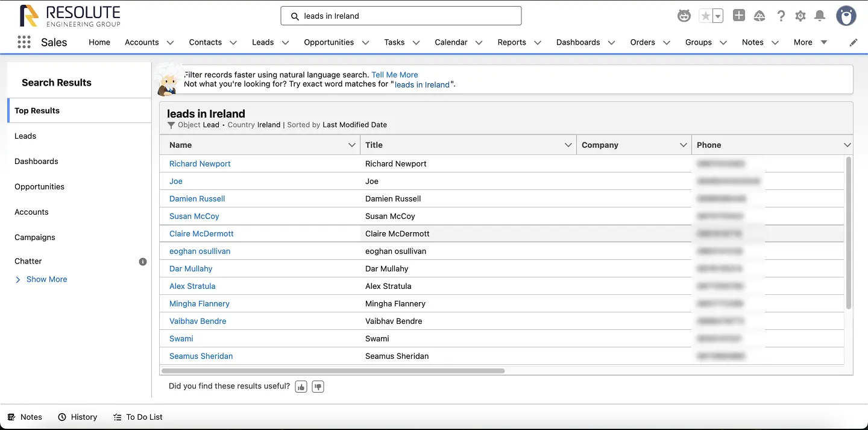The height and width of the screenshot is (430, 868).
Task: Click the Tell Me More link
Action: pyautogui.click(x=395, y=75)
